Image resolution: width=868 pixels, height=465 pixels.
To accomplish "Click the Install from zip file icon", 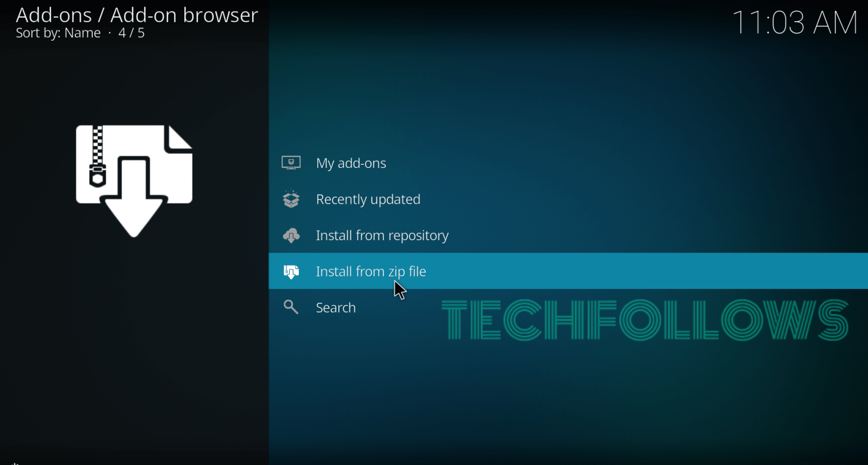I will pos(291,272).
